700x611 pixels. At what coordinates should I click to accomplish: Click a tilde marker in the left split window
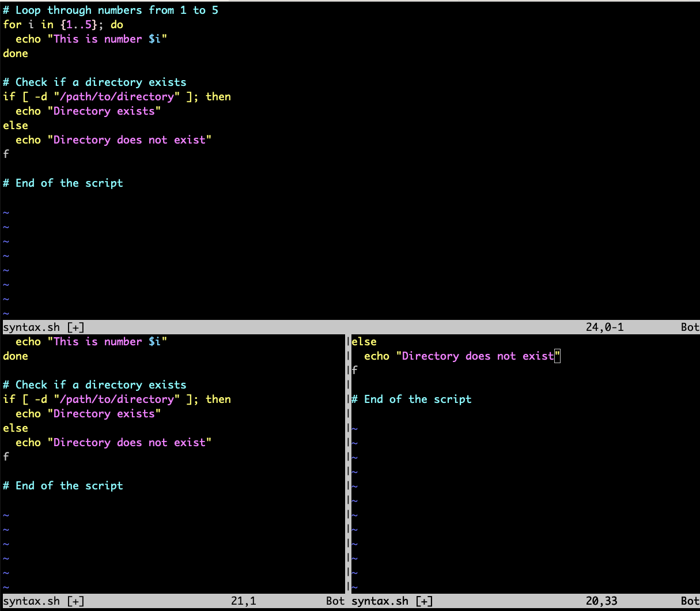point(5,529)
